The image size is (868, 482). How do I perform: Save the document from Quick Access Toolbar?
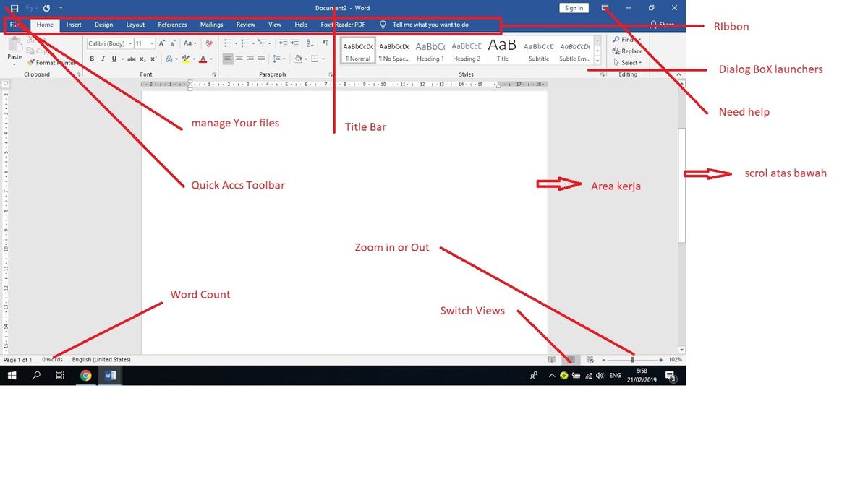pos(14,8)
